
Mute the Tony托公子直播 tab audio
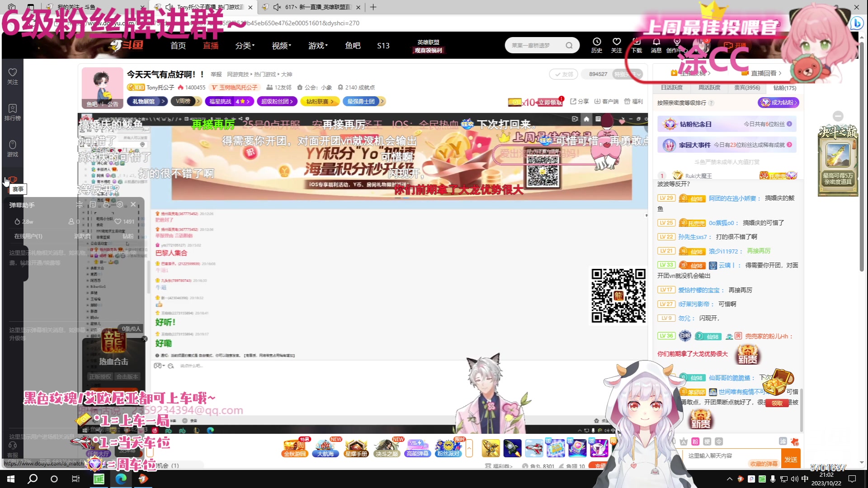click(170, 7)
